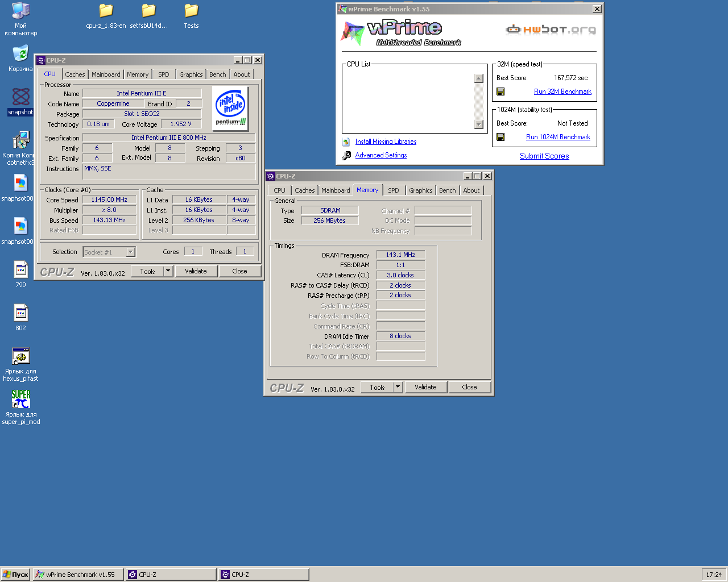Switch to Caches tab in CPU window
The image size is (728, 582).
(x=75, y=74)
